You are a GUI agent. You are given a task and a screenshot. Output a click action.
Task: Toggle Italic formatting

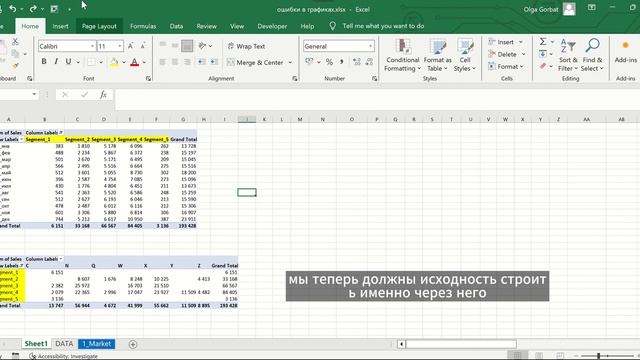(56, 62)
